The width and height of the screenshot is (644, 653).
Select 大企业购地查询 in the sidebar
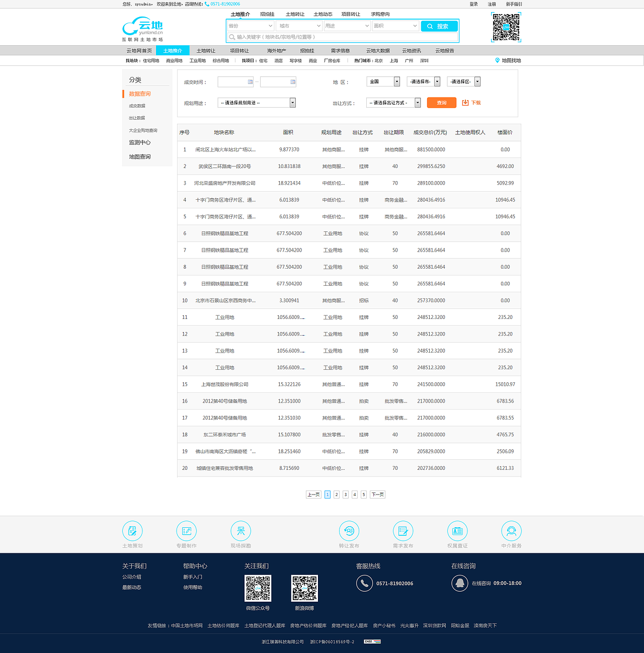pos(143,130)
